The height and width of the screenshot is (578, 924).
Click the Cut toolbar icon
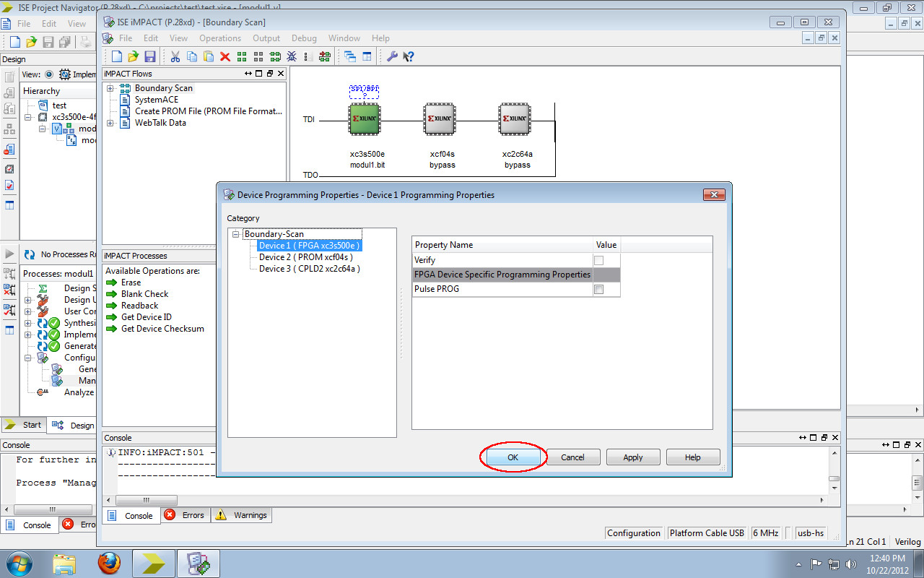[x=175, y=56]
